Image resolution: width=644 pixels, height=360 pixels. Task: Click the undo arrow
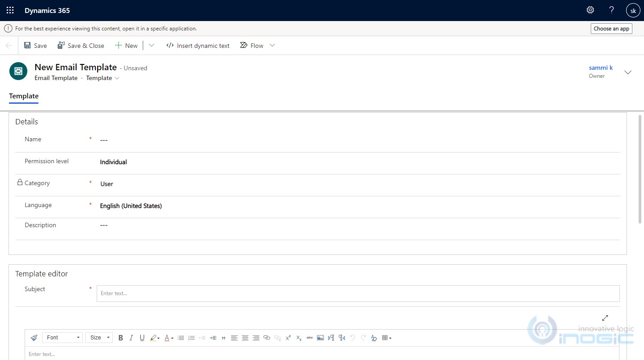click(x=353, y=338)
